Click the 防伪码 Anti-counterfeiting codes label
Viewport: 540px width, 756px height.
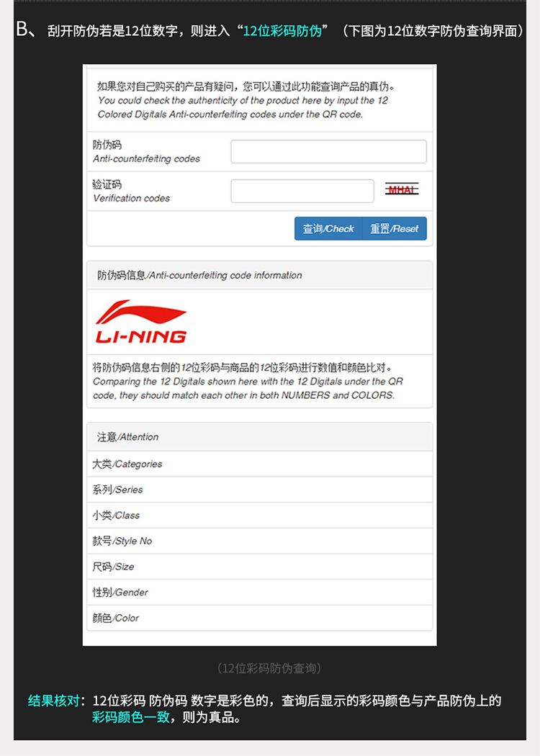146,151
